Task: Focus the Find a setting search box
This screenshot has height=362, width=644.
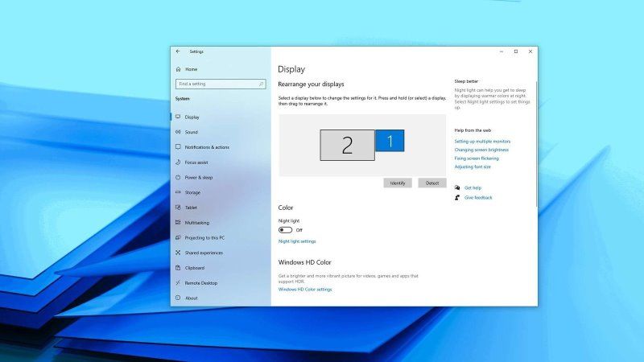Action: (221, 84)
